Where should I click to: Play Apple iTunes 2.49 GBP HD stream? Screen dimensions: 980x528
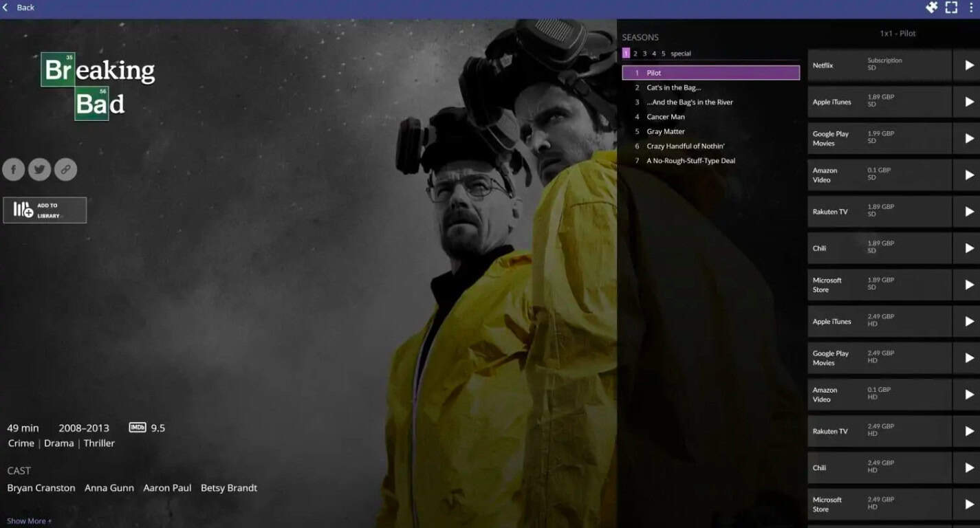tap(970, 321)
